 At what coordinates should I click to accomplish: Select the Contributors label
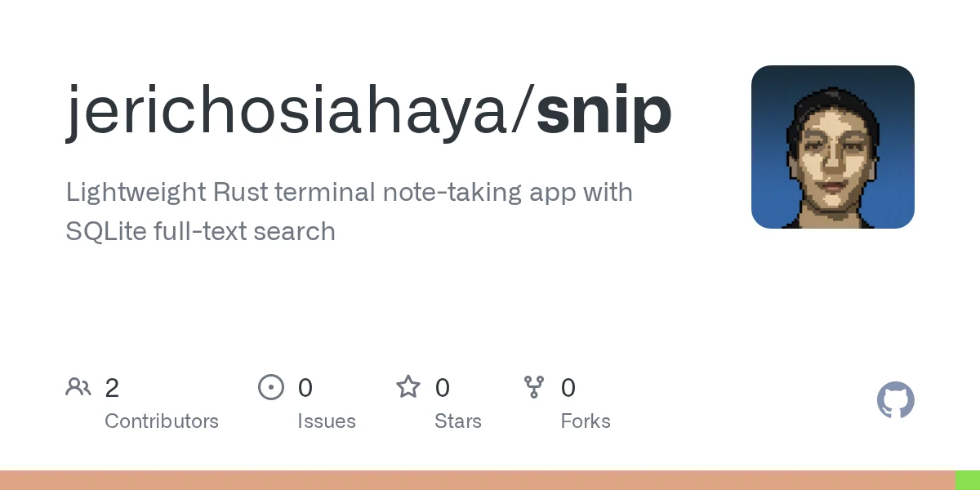click(162, 421)
